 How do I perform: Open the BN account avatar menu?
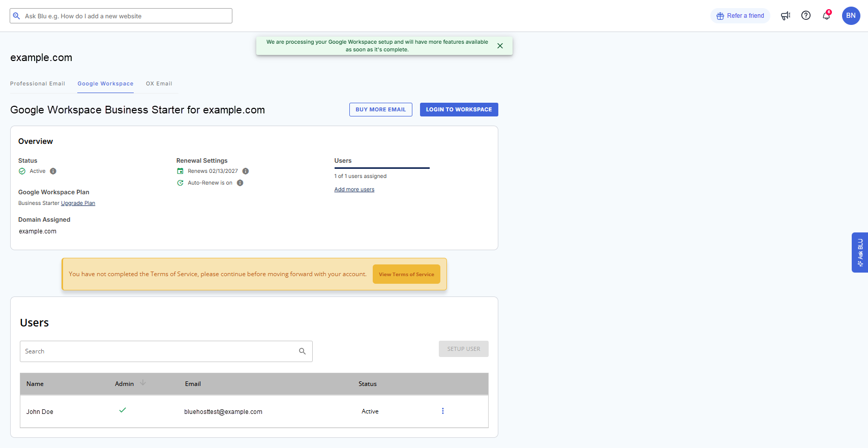click(851, 16)
